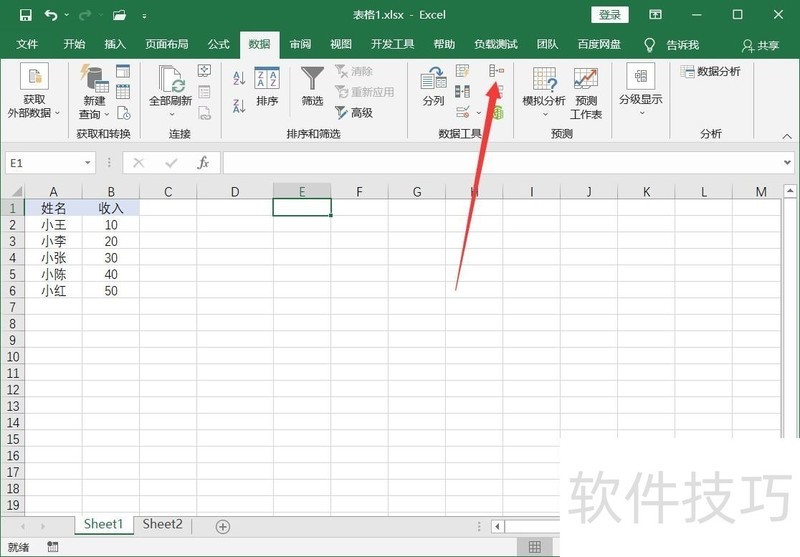Open the 获取外部数据 dropdown
This screenshot has height=557, width=800.
34,91
